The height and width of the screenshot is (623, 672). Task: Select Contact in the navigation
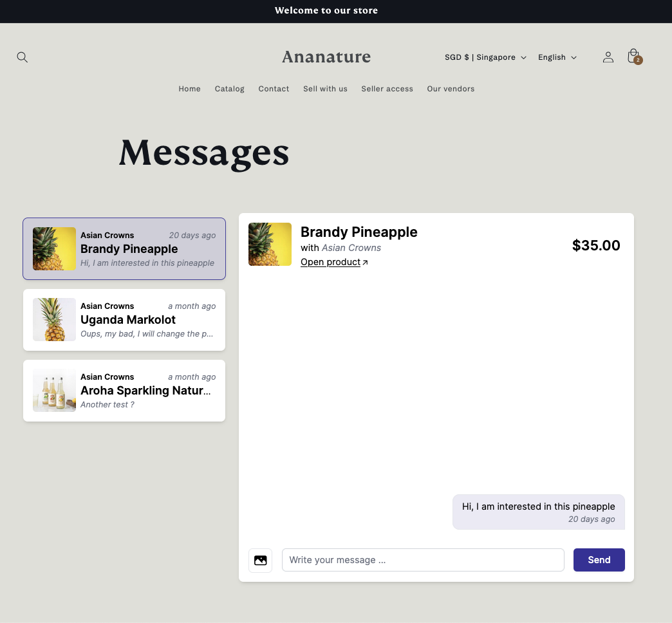click(x=274, y=89)
